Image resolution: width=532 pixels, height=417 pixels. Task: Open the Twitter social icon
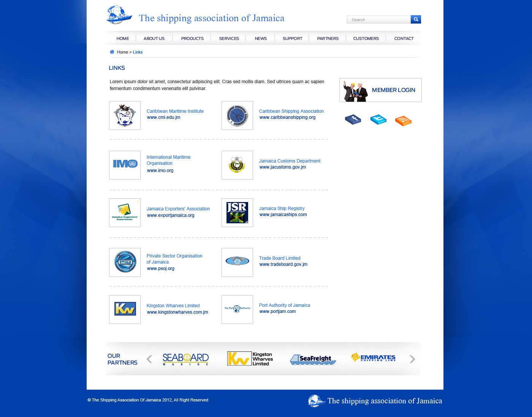coord(378,120)
